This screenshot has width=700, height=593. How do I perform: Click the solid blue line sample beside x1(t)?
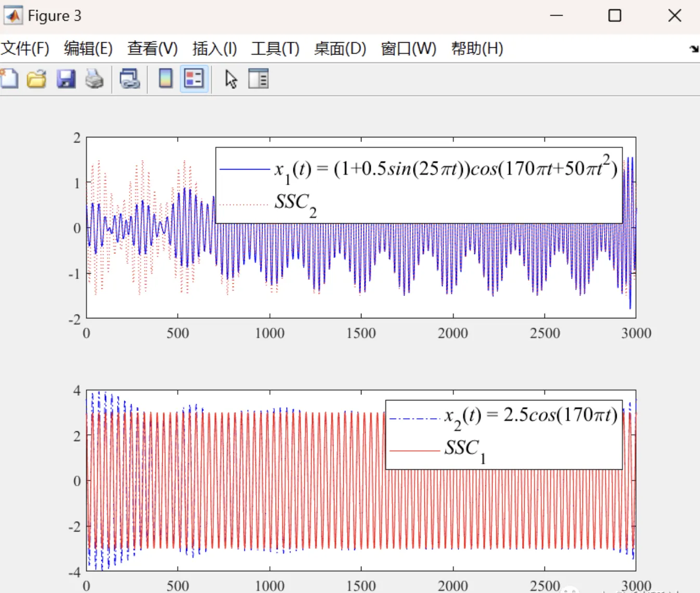pyautogui.click(x=244, y=169)
